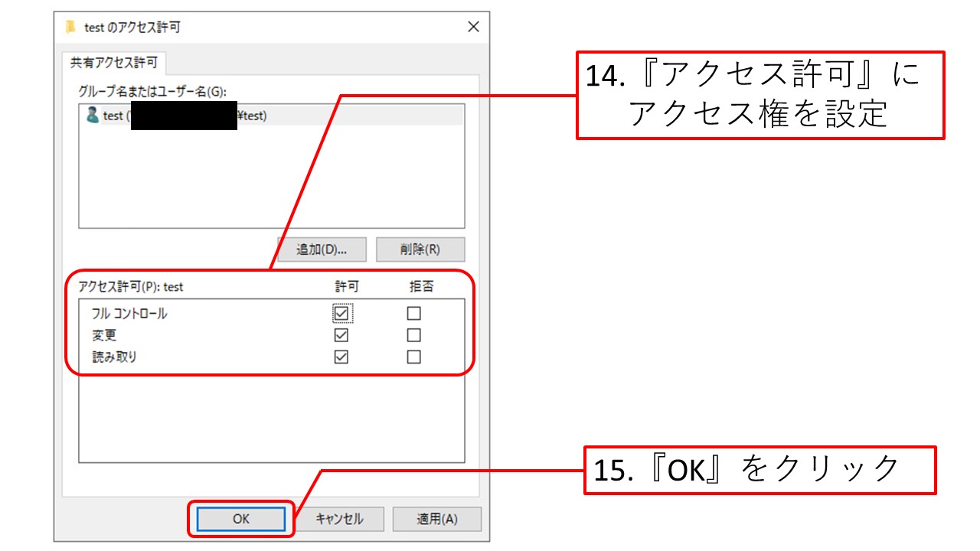
Task: Click the 追加(D)... button
Action: pyautogui.click(x=322, y=249)
